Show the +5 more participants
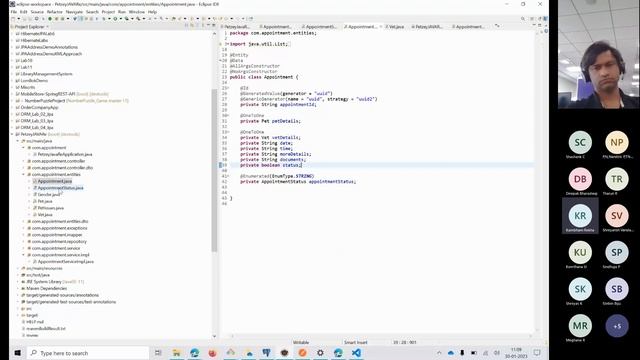Screen dimensions: 640x360 (x=617, y=326)
